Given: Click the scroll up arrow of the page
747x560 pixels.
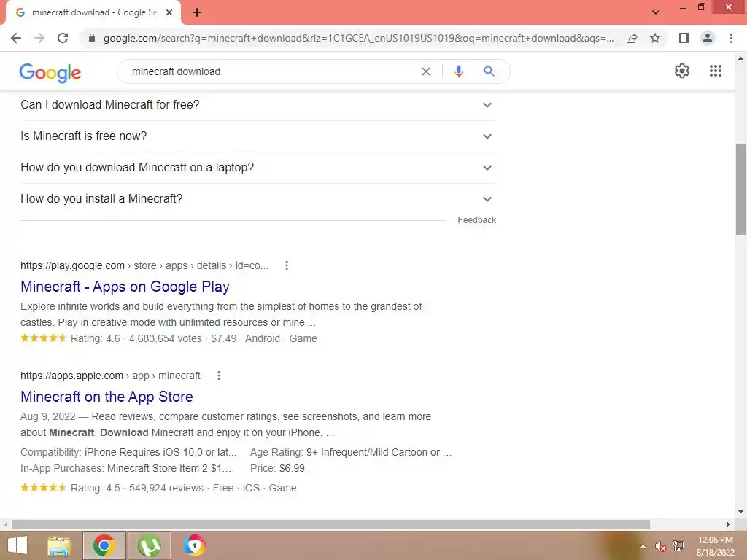Looking at the screenshot, I should point(740,58).
